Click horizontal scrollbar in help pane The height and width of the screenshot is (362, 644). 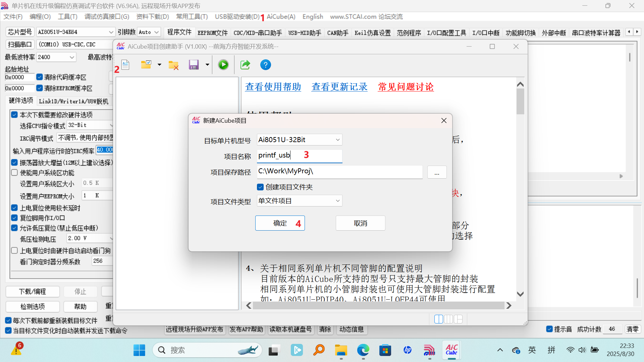(x=379, y=306)
